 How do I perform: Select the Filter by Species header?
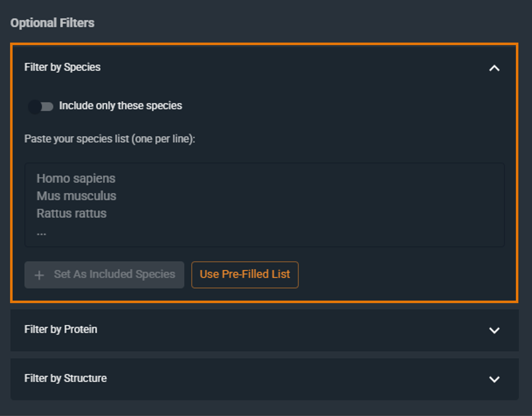tap(62, 67)
